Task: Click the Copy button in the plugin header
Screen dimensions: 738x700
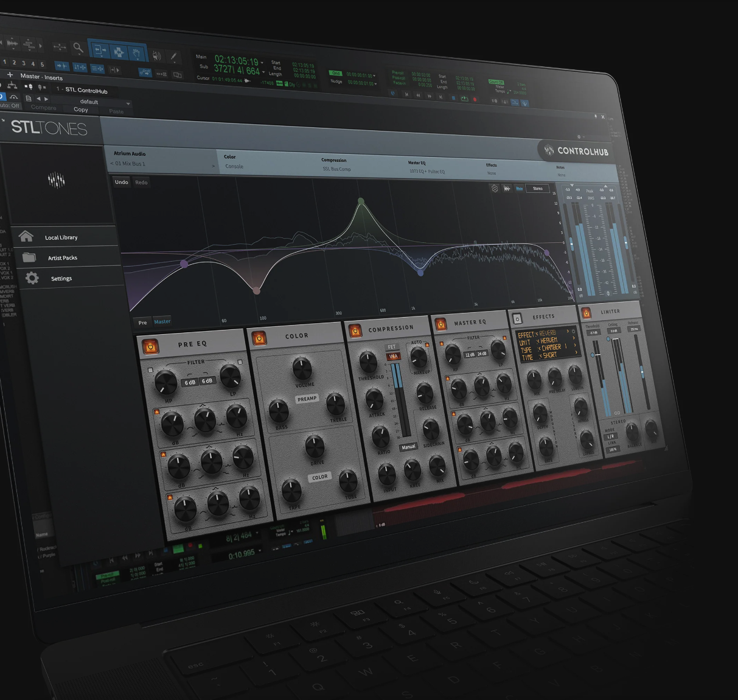Action: click(81, 110)
